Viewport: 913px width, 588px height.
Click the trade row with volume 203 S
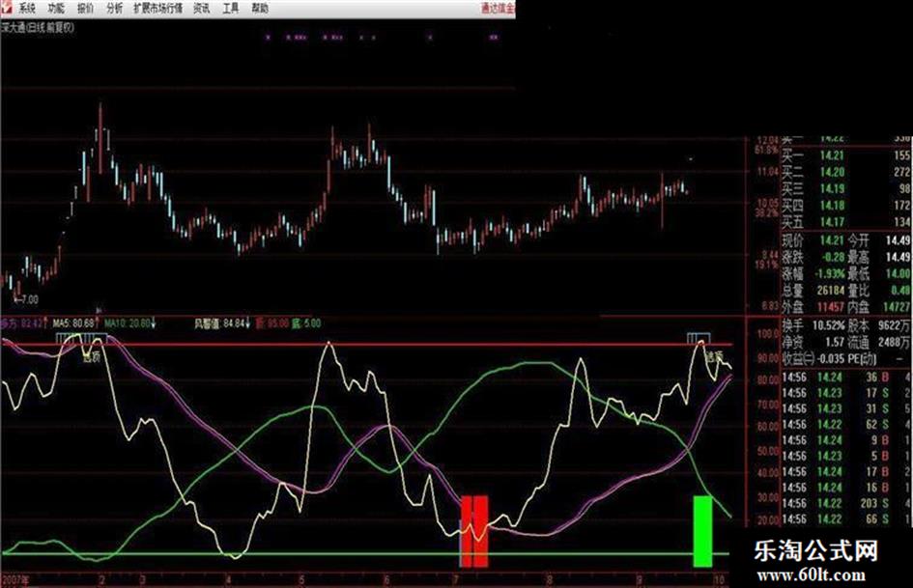(x=846, y=503)
